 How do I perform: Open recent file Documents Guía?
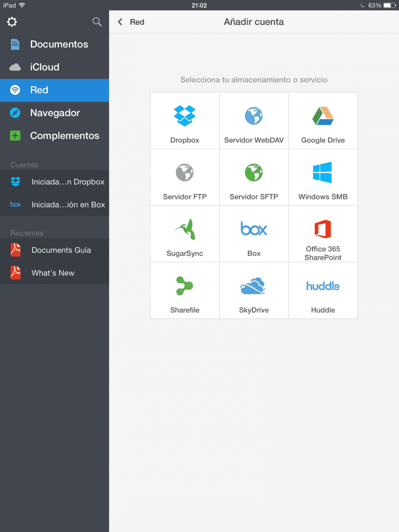54,250
